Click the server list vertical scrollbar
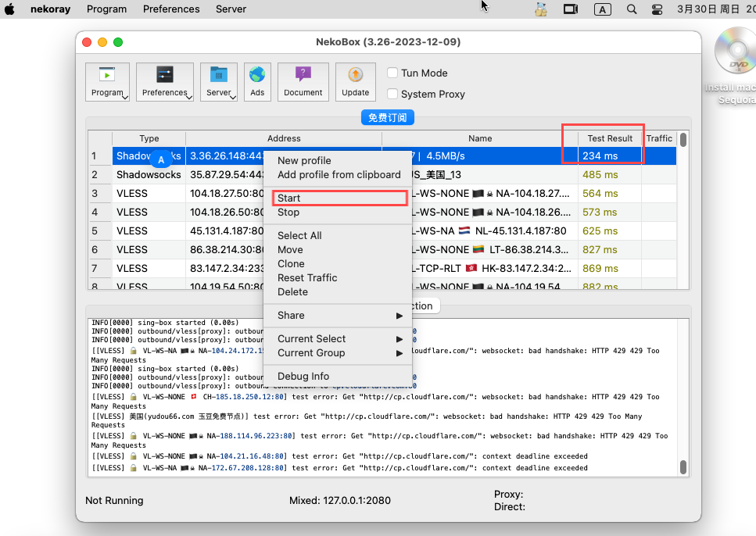756x536 pixels. click(x=683, y=139)
